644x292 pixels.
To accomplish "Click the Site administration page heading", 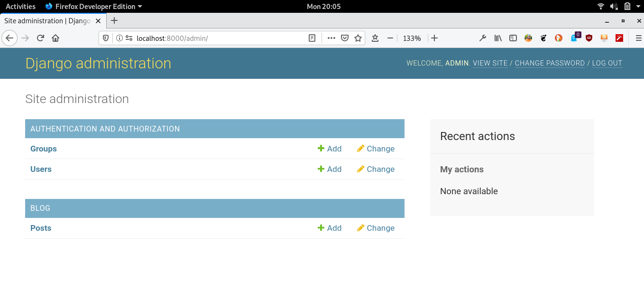I will pyautogui.click(x=77, y=99).
